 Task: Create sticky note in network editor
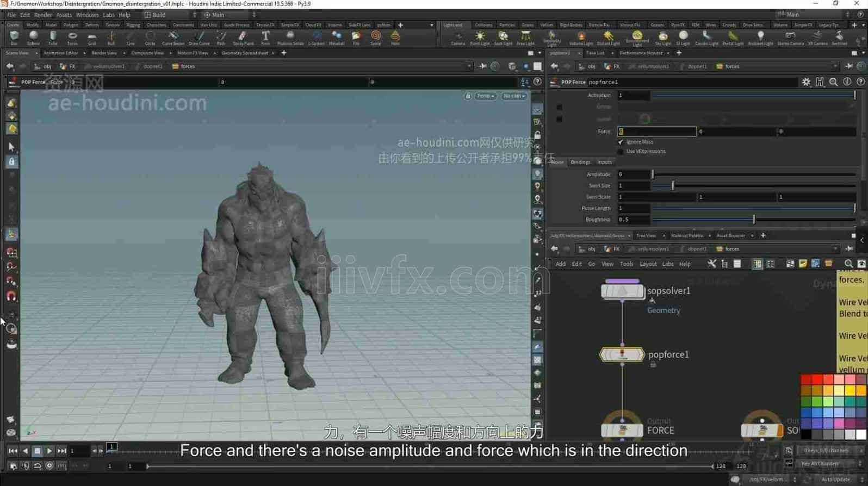coord(803,264)
